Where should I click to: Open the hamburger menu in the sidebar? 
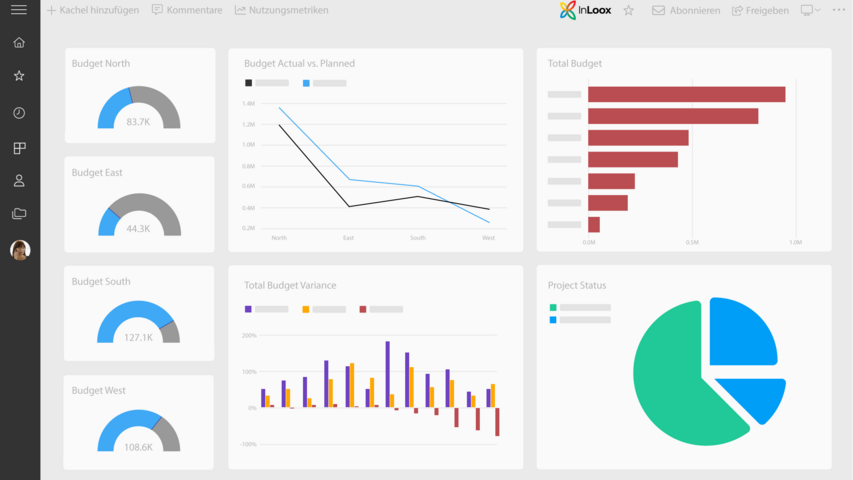coord(19,10)
